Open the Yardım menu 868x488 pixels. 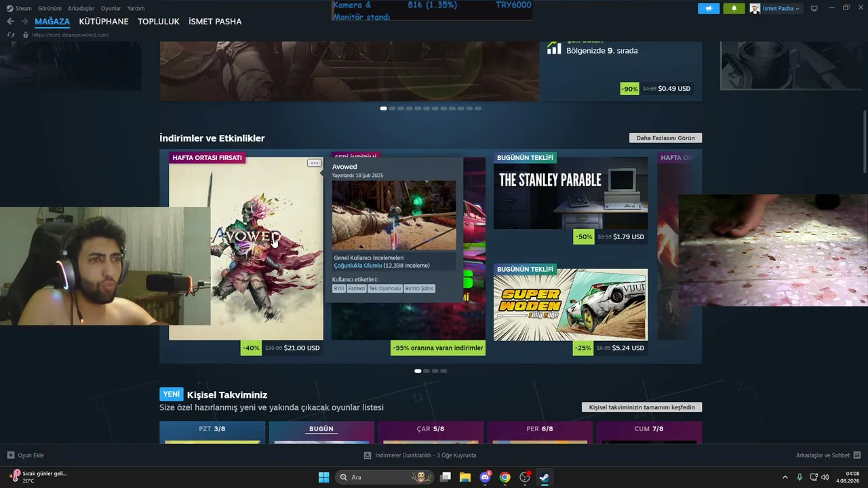click(x=136, y=8)
